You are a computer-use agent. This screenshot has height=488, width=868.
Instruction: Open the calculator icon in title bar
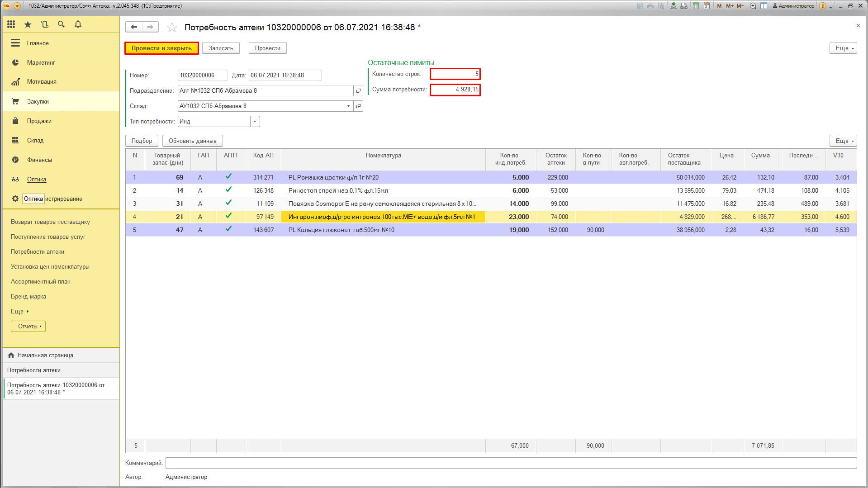[696, 6]
